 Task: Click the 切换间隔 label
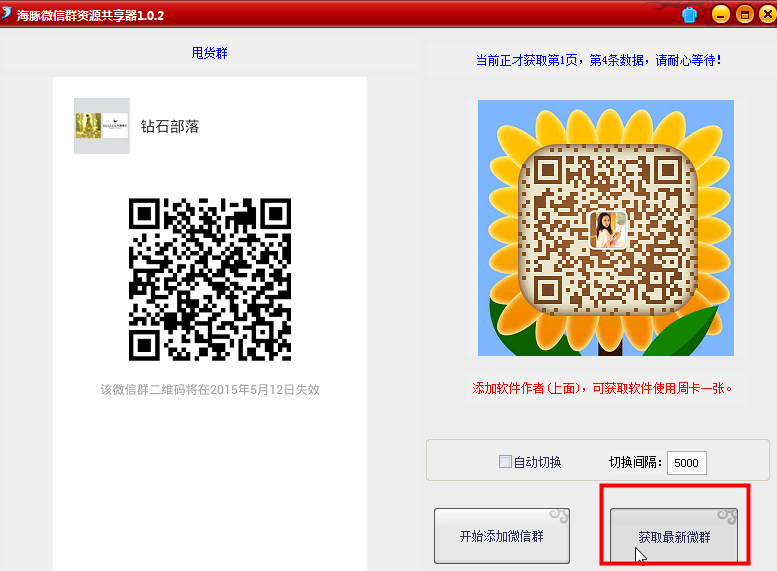click(x=635, y=462)
